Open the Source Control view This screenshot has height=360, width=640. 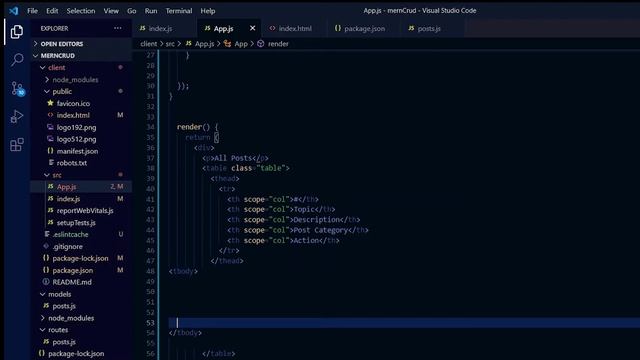[17, 88]
